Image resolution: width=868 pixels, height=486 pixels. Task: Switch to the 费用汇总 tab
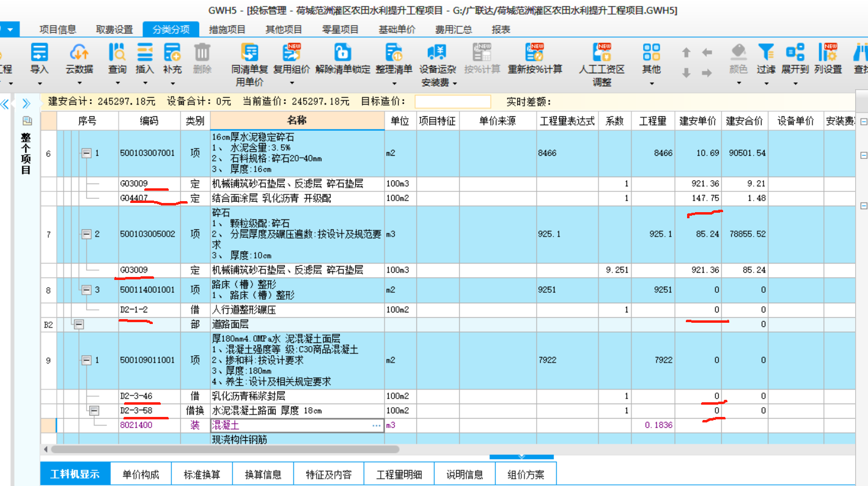(454, 29)
